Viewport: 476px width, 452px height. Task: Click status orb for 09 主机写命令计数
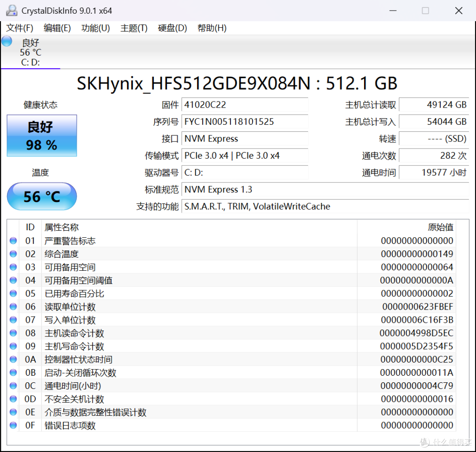point(13,346)
